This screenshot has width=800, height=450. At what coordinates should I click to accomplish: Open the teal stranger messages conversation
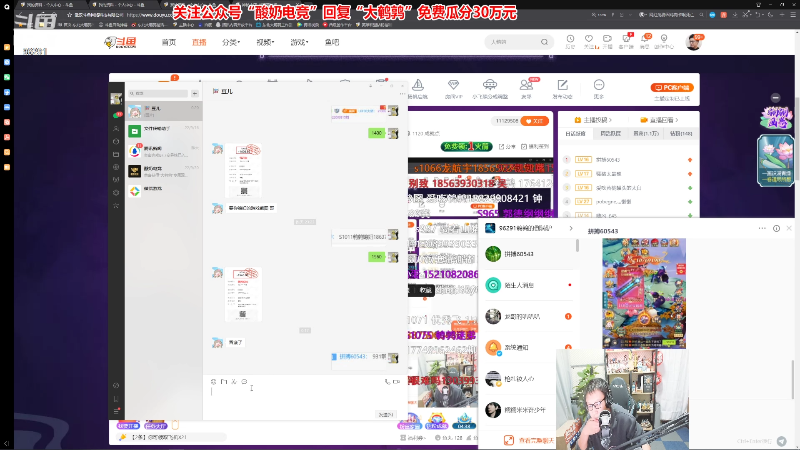(528, 285)
